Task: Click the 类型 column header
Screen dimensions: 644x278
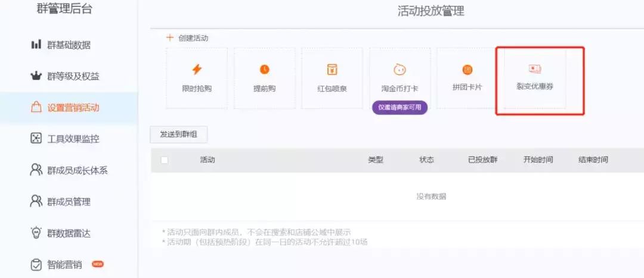Action: click(x=376, y=160)
